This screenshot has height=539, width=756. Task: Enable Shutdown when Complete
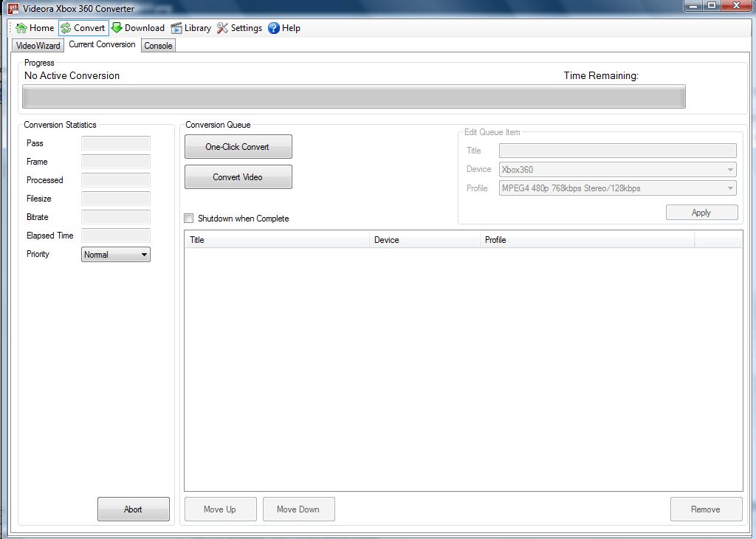tap(189, 219)
